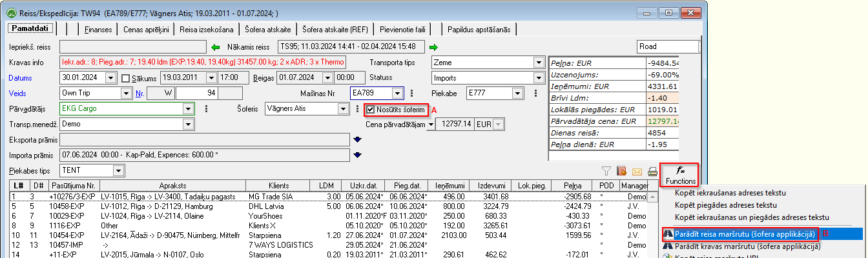Image resolution: width=868 pixels, height=258 pixels.
Task: Click the printer icon
Action: point(653,171)
